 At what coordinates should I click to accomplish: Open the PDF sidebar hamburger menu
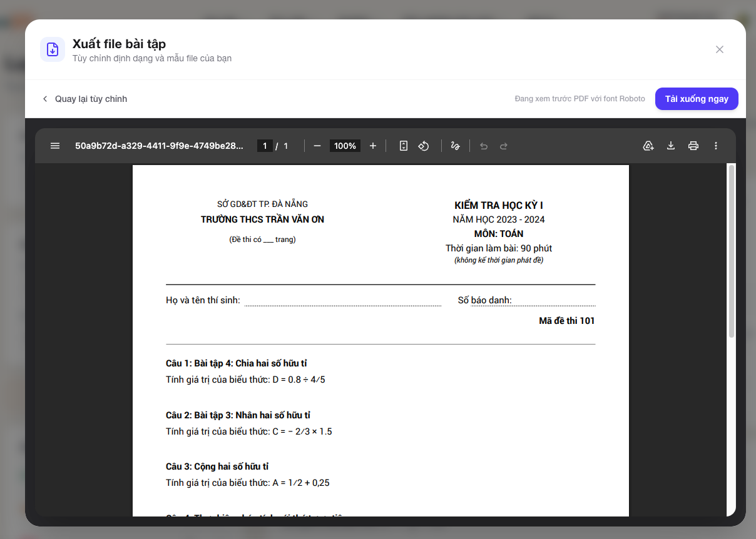[x=55, y=146]
